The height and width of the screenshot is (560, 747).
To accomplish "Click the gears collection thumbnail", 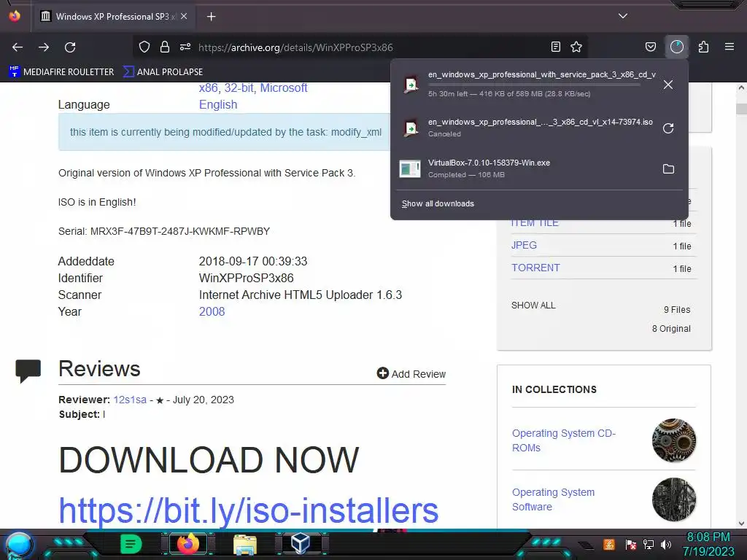I will click(x=673, y=440).
